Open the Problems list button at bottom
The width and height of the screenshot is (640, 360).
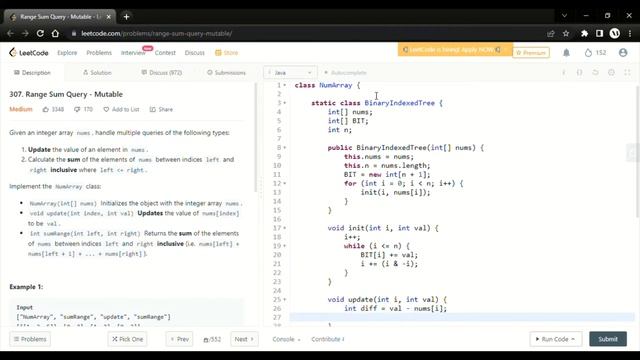pyautogui.click(x=30, y=339)
